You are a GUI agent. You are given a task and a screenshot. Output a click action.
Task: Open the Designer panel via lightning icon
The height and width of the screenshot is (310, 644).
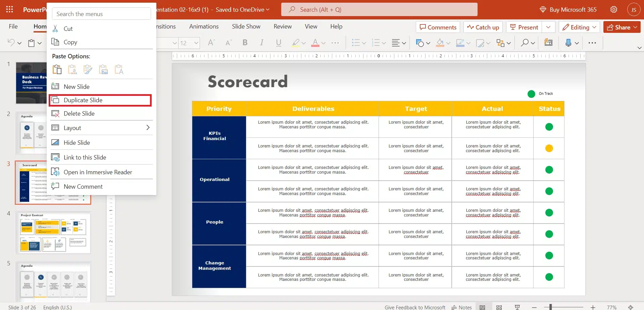(x=548, y=43)
